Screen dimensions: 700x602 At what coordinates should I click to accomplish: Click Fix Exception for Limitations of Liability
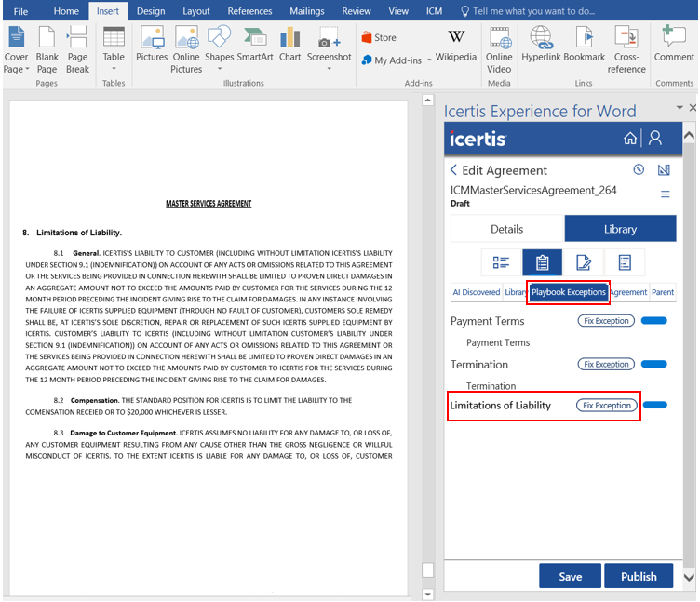[607, 406]
